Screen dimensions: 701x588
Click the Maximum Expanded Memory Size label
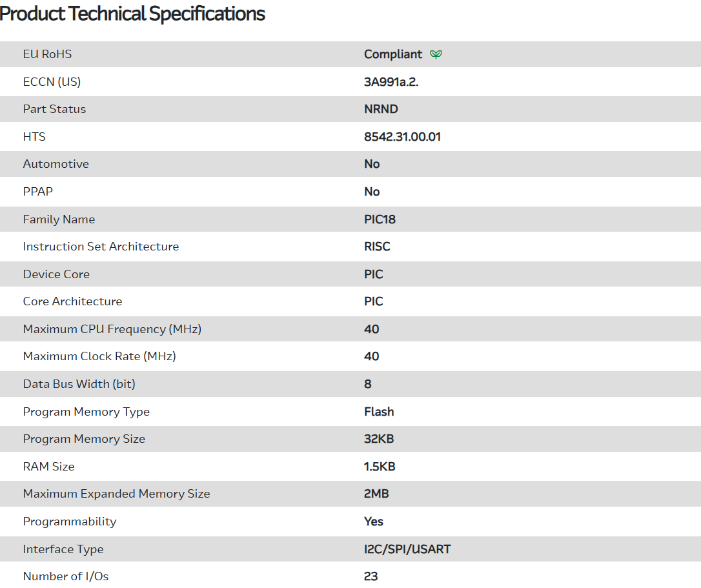(116, 494)
